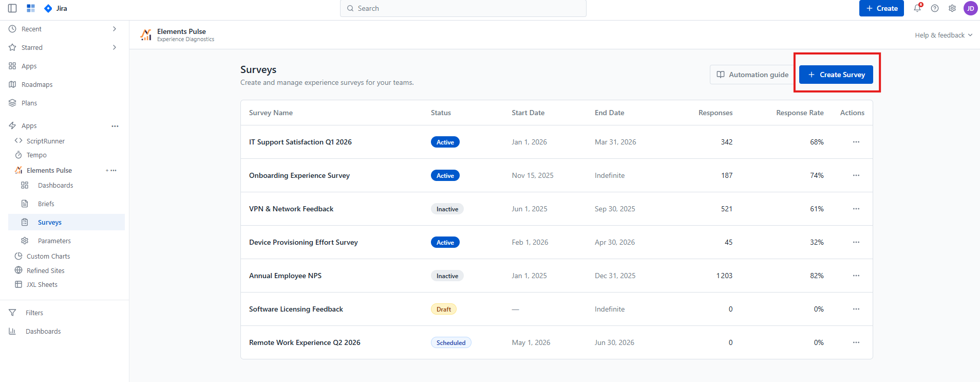Click the Start Date column header
This screenshot has width=980, height=382.
click(x=528, y=113)
